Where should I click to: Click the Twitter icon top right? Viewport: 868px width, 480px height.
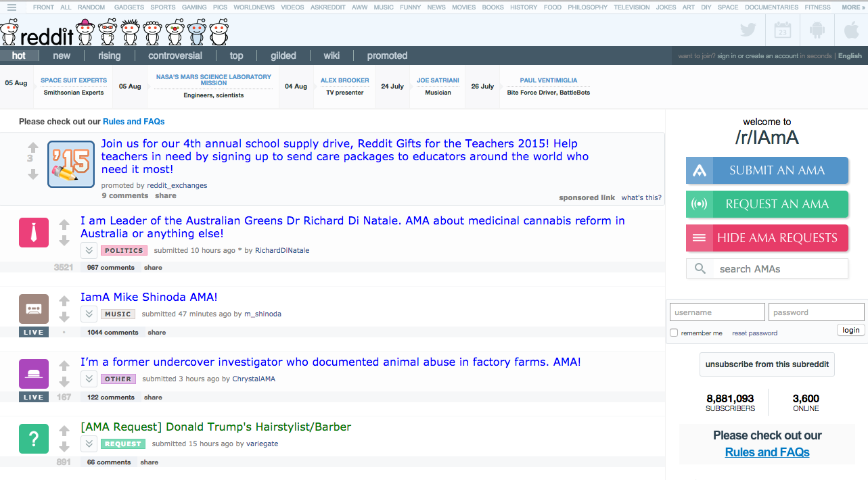click(748, 30)
